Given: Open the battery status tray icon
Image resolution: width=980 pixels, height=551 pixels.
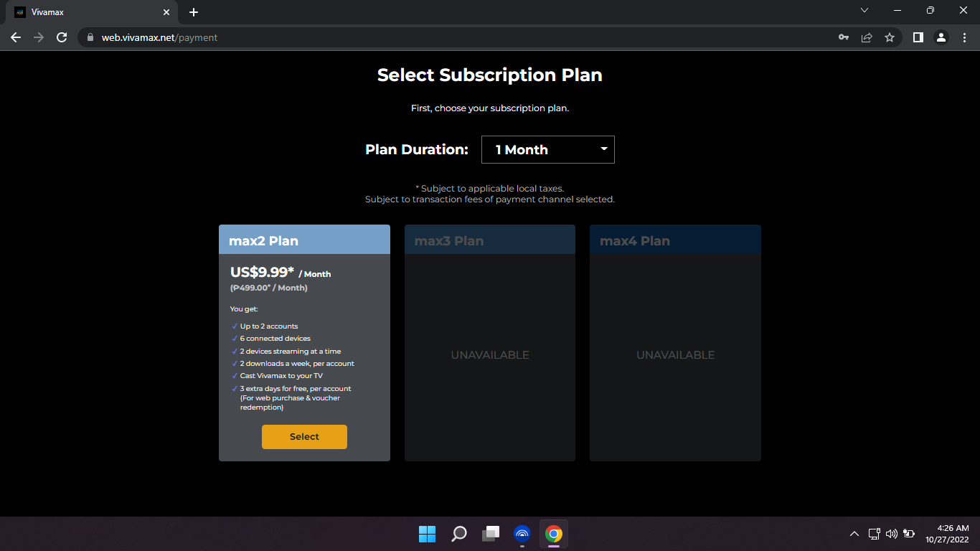Looking at the screenshot, I should pyautogui.click(x=909, y=534).
